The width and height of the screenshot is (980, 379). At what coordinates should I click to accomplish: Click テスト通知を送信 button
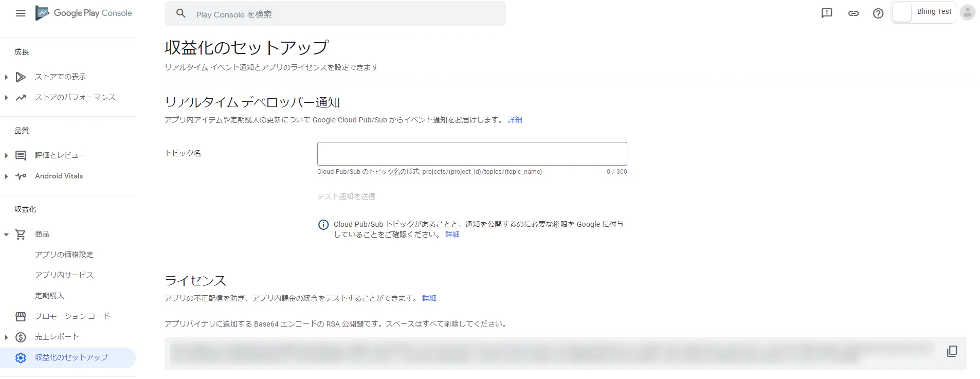(x=346, y=196)
